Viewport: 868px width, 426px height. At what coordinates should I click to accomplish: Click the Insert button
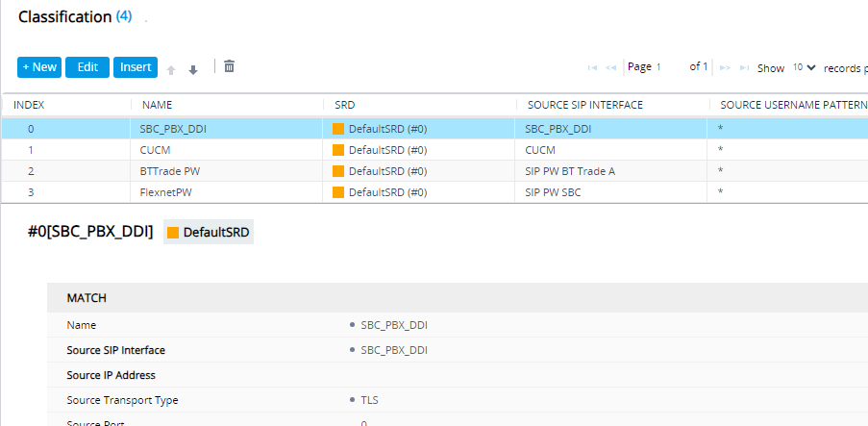[136, 67]
